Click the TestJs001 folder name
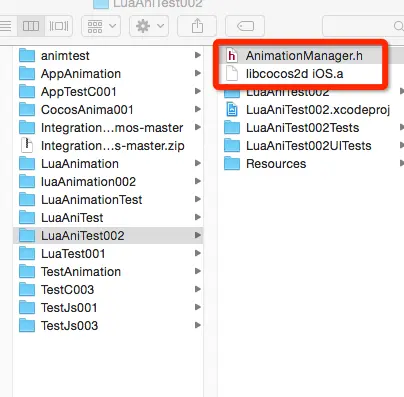Screen dimensions: 404x397 pyautogui.click(x=69, y=308)
